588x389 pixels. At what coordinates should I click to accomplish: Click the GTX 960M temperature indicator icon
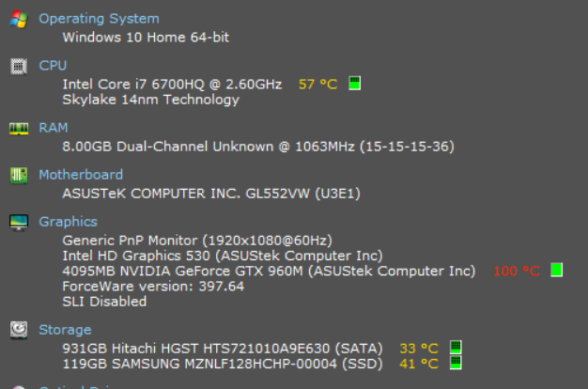coord(557,271)
